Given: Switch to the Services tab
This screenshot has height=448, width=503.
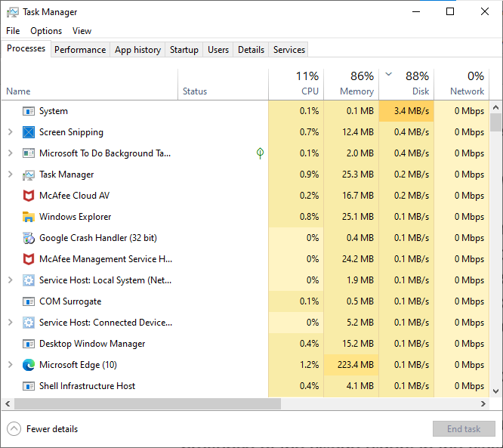Looking at the screenshot, I should pos(289,50).
